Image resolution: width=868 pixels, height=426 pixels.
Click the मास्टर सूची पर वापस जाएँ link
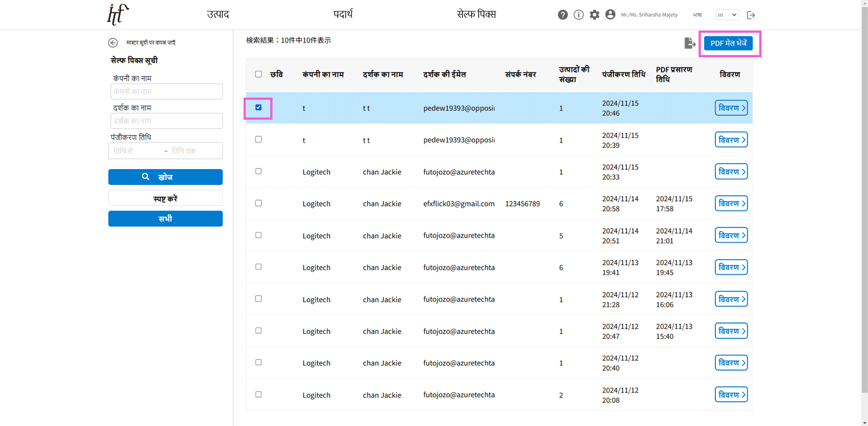coord(150,42)
